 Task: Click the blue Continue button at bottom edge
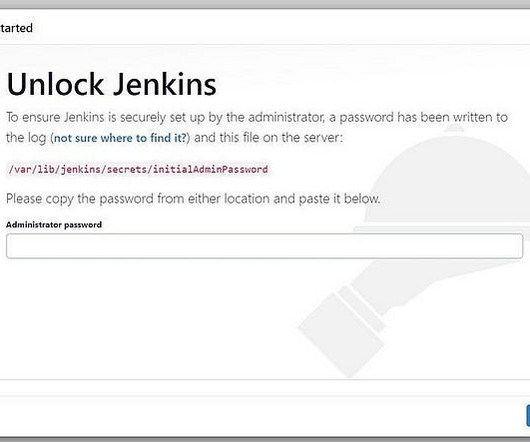pyautogui.click(x=528, y=415)
